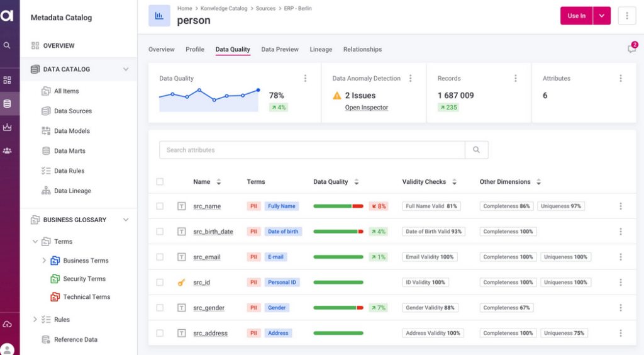Click the key icon on src_id row
The image size is (644, 355).
point(181,282)
